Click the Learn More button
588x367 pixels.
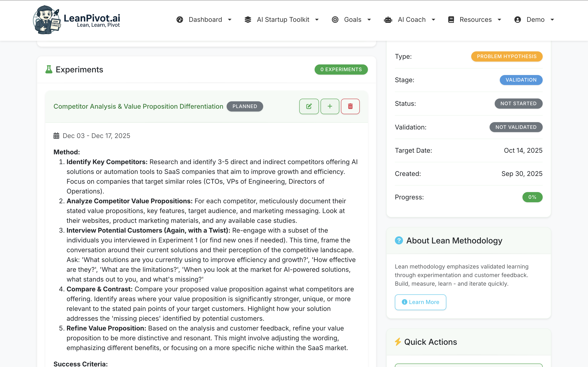[x=420, y=302]
